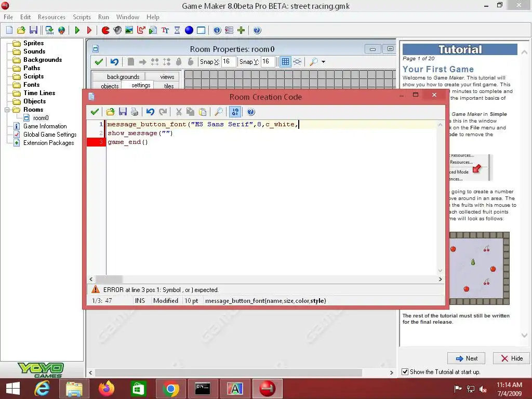Viewport: 532px width, 399px height.
Task: Open Extension Packages tree item
Action: pos(48,143)
